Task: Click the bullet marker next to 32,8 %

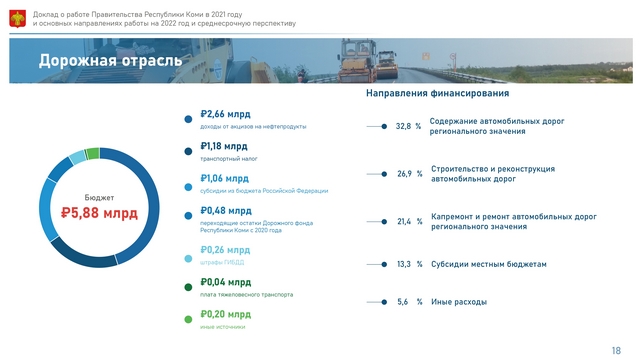Action: pos(384,127)
